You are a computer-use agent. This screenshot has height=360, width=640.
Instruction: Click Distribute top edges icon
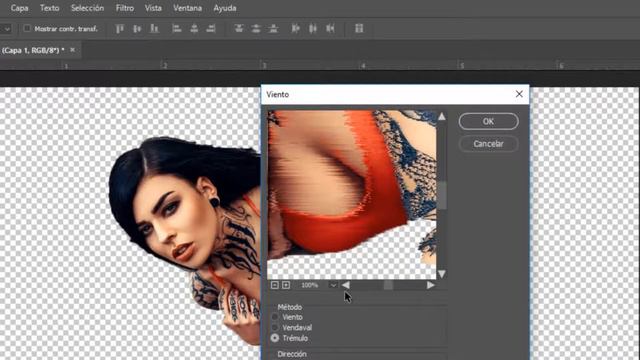click(239, 29)
